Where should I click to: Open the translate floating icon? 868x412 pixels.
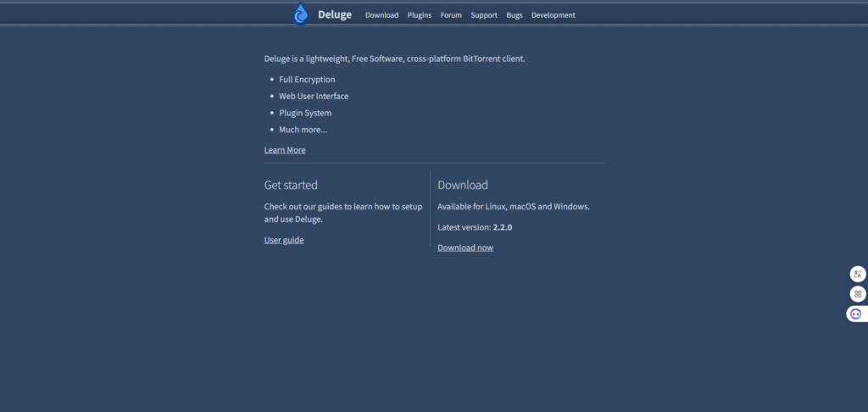(x=858, y=274)
